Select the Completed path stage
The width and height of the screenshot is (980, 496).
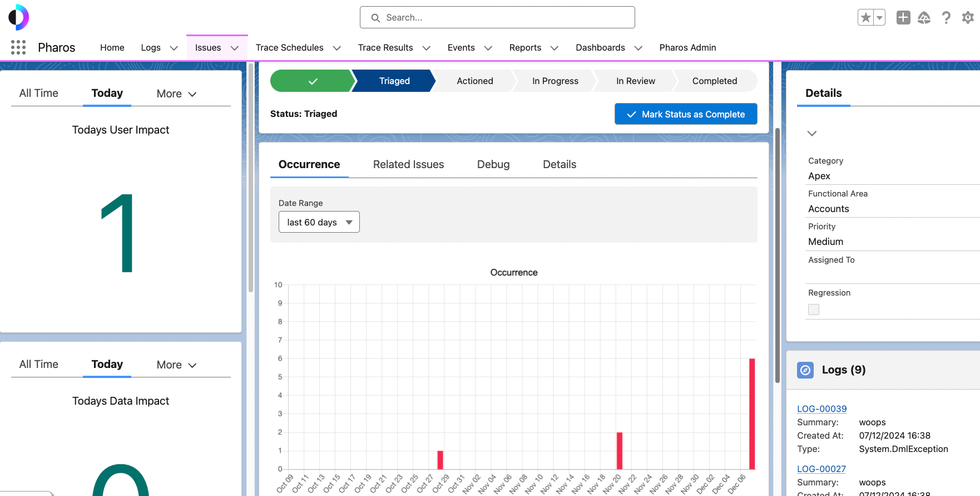[715, 81]
